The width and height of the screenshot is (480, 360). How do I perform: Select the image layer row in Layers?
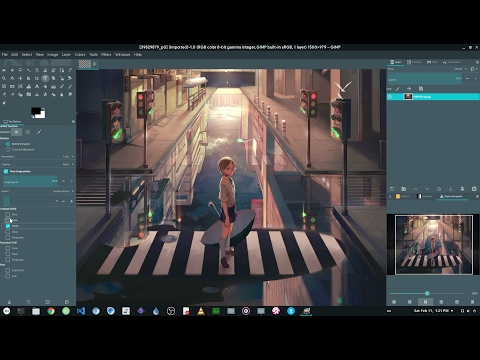433,97
